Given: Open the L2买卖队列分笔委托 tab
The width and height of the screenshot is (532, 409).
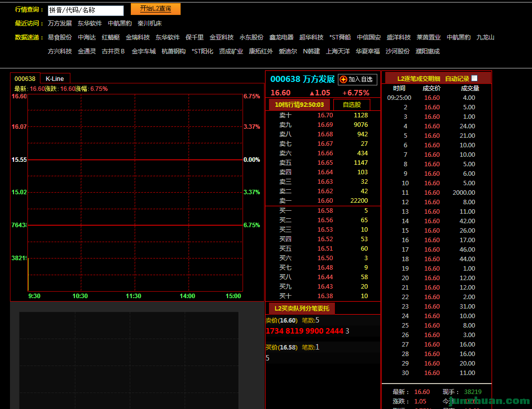Looking at the screenshot, I should [x=301, y=309].
